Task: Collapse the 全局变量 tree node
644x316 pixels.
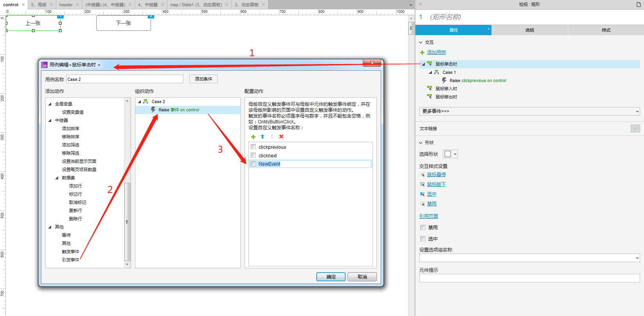Action: pos(50,104)
